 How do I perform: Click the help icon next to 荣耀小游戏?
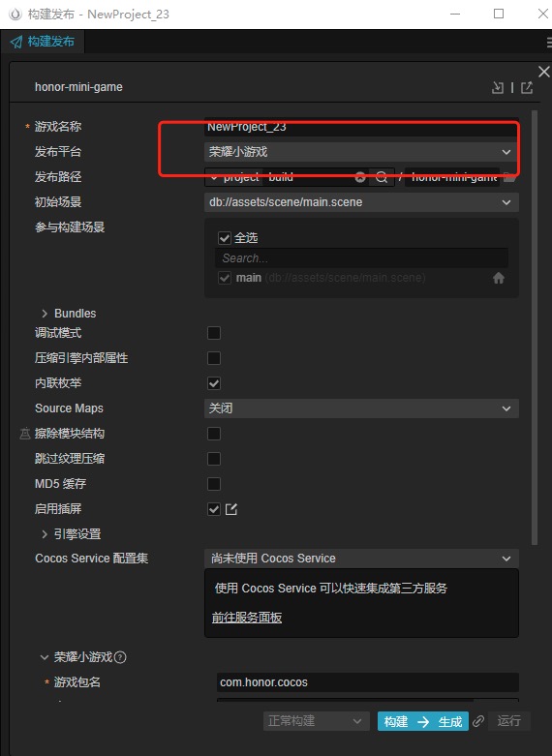(121, 657)
